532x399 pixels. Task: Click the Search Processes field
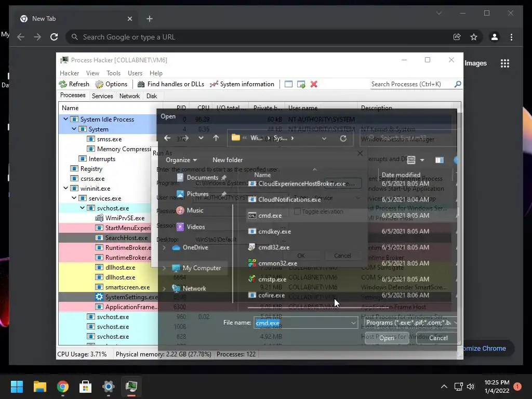tap(412, 84)
